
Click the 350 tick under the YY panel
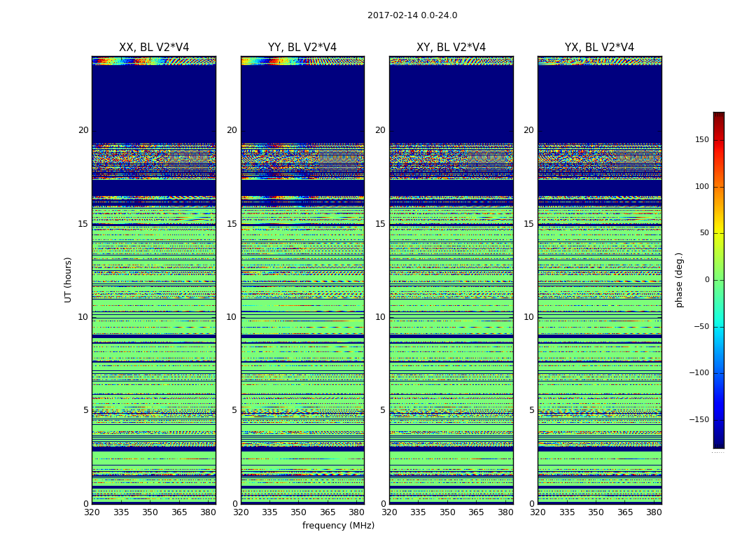pos(299,512)
